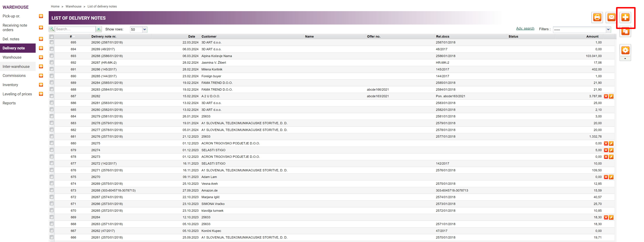Screen dimensions: 644x242
Task: Open Del. notes menu item
Action: pyautogui.click(x=11, y=39)
